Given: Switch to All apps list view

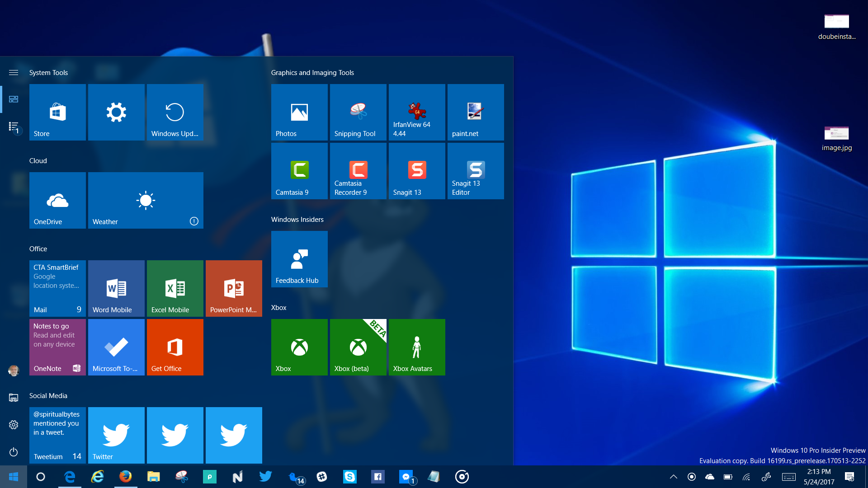Looking at the screenshot, I should [14, 127].
